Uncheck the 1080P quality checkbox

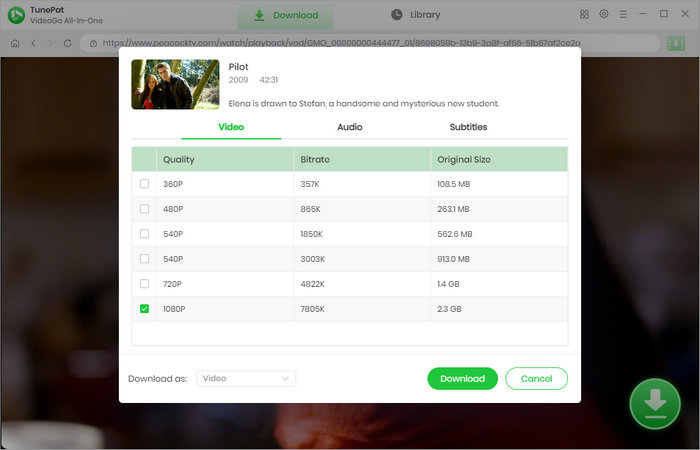click(144, 308)
